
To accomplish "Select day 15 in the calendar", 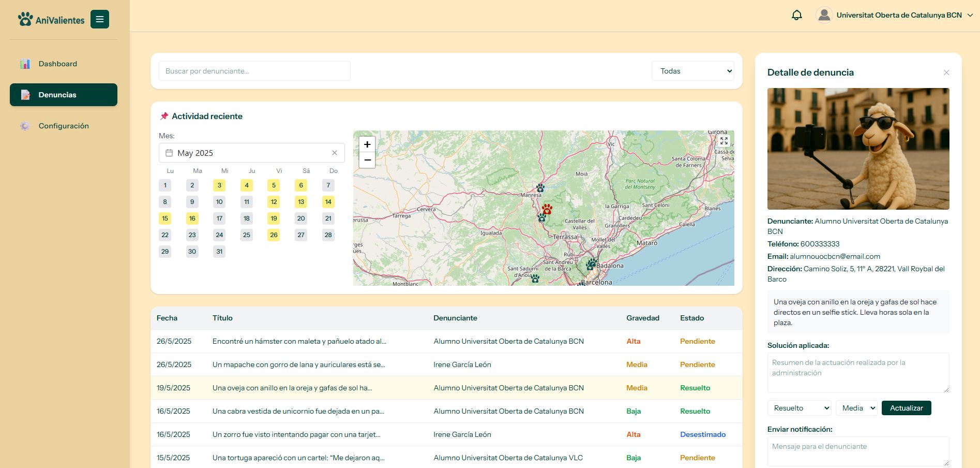I will tap(165, 218).
